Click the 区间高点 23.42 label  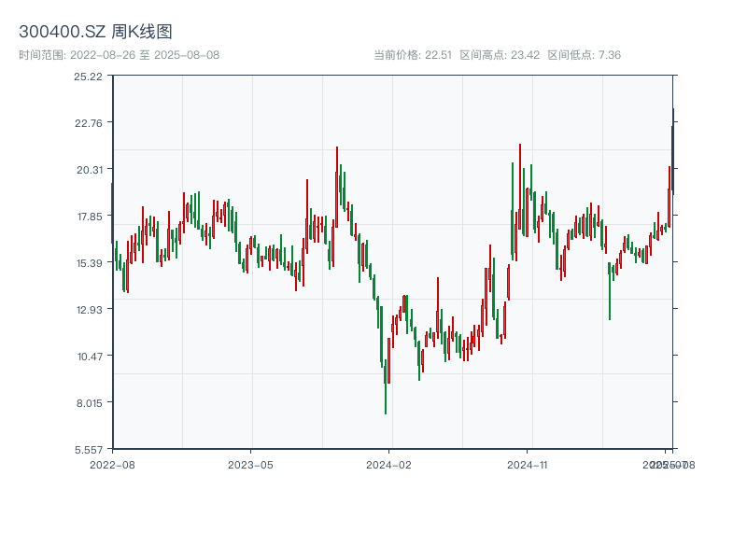point(500,55)
